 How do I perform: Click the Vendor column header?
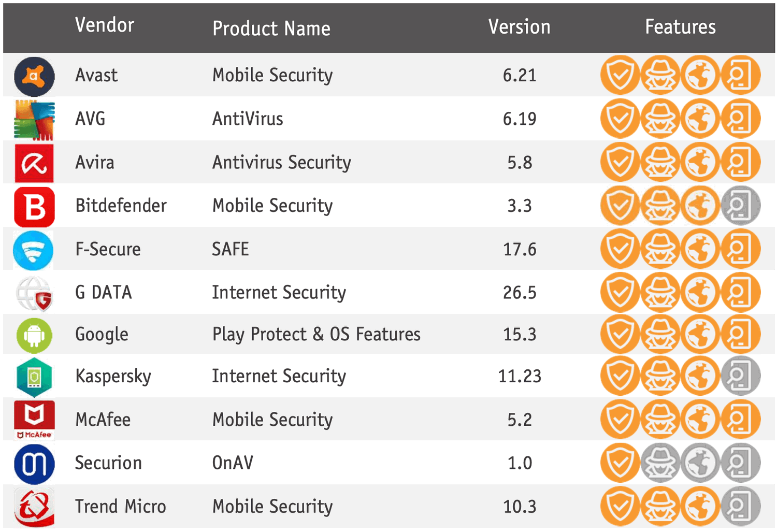[x=105, y=25]
